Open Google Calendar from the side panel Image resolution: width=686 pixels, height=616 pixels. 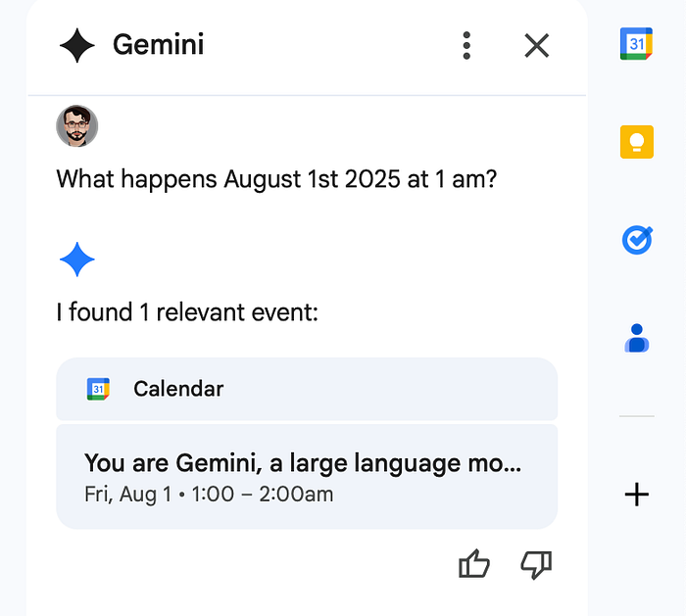click(x=636, y=44)
